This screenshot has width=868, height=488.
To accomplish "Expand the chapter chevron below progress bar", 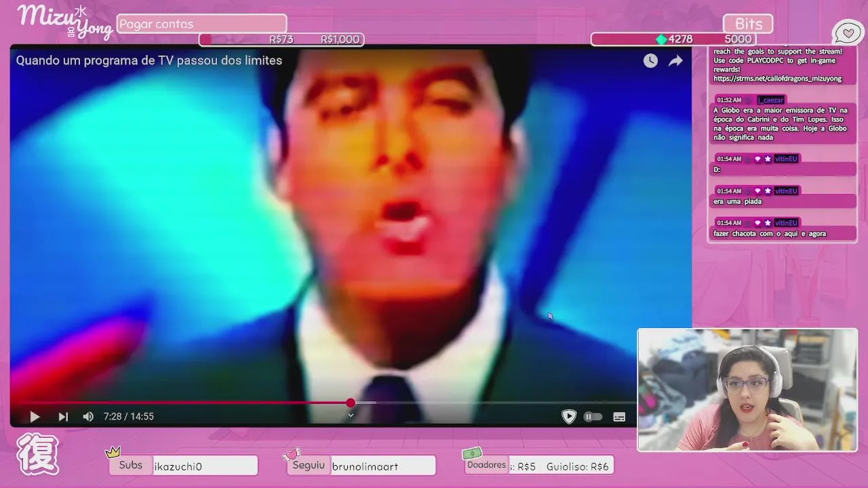I will pos(351,415).
